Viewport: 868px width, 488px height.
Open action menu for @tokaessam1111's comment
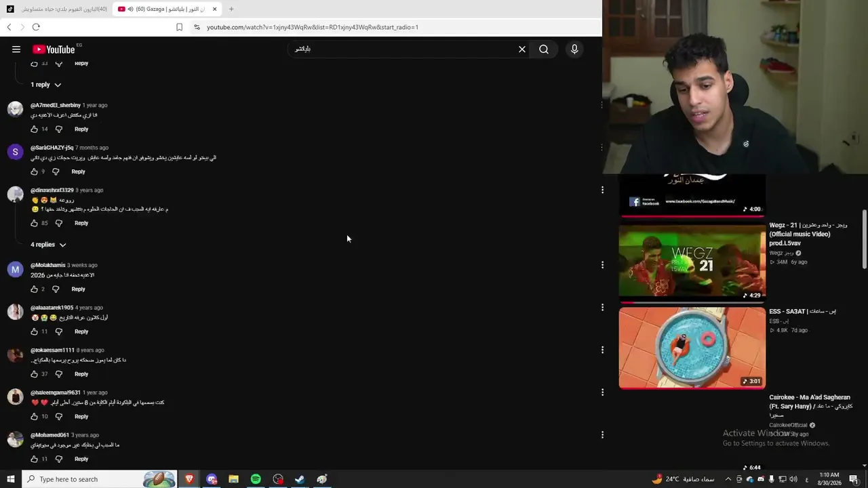pyautogui.click(x=602, y=350)
